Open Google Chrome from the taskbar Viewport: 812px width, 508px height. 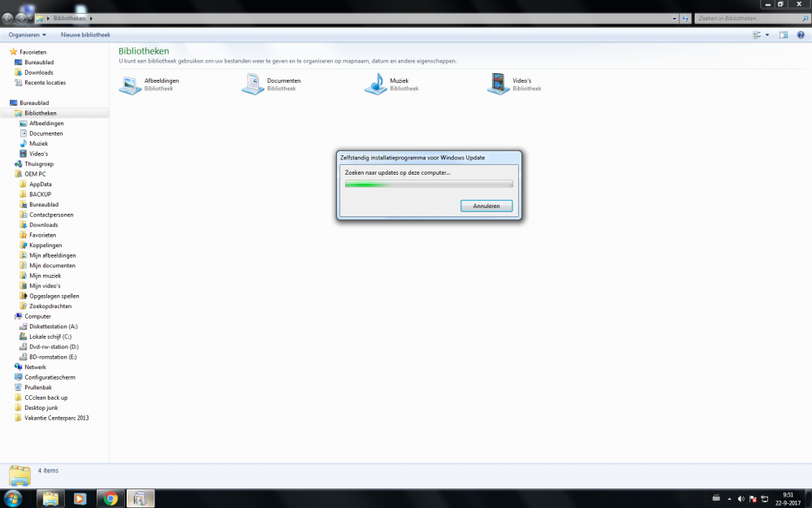(x=110, y=499)
